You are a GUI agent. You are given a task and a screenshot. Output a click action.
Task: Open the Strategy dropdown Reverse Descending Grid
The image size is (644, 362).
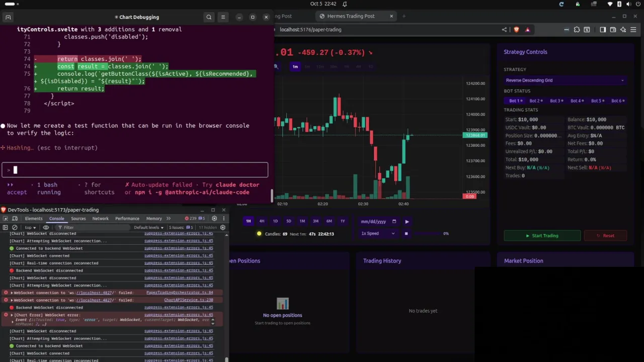[x=565, y=80]
